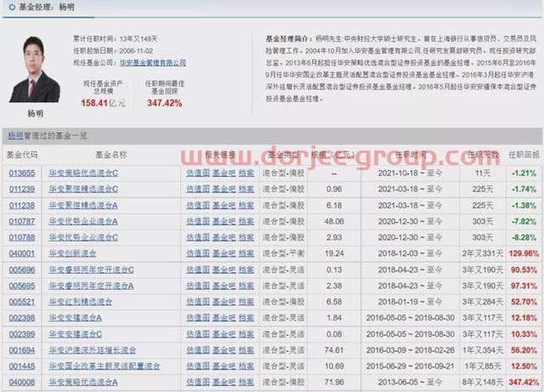Select the 基金名称 column header
544x392 pixels.
[111, 155]
